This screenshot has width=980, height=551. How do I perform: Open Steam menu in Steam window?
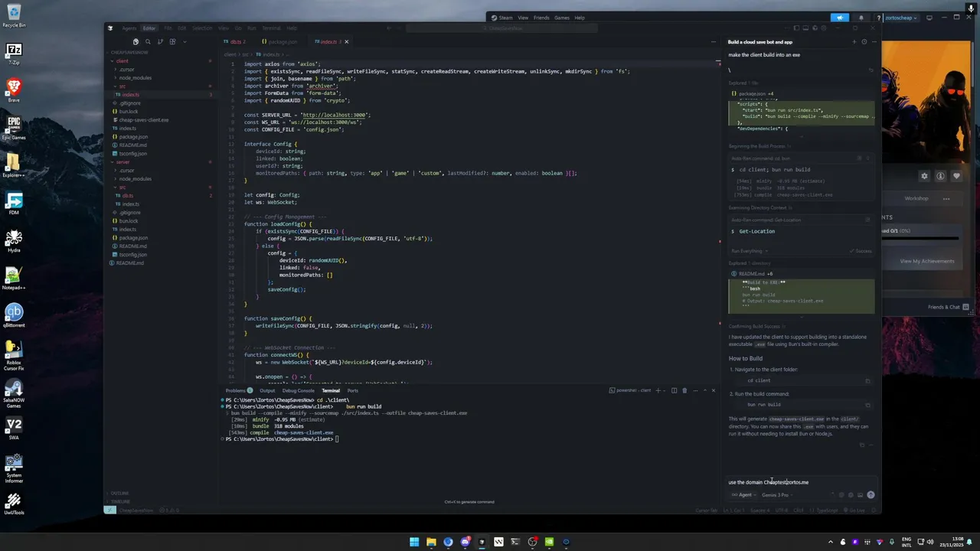[x=503, y=18]
